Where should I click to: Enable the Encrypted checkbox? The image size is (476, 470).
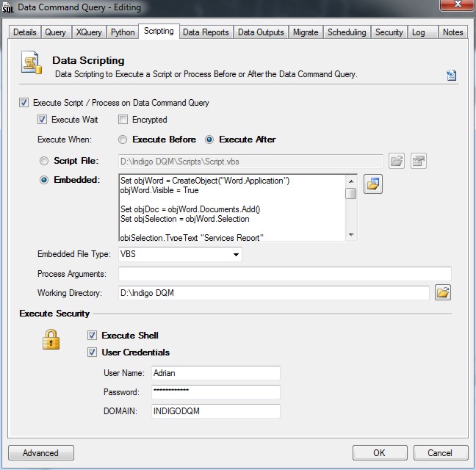coord(123,120)
